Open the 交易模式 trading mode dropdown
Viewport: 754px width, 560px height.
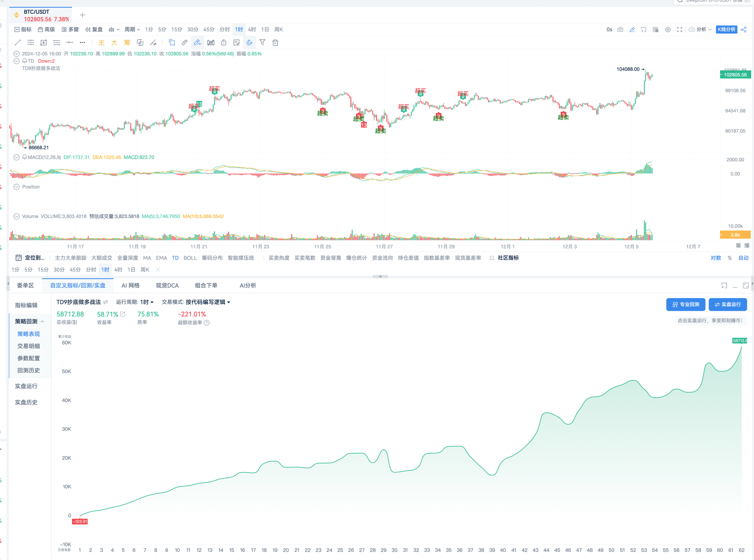tap(208, 302)
